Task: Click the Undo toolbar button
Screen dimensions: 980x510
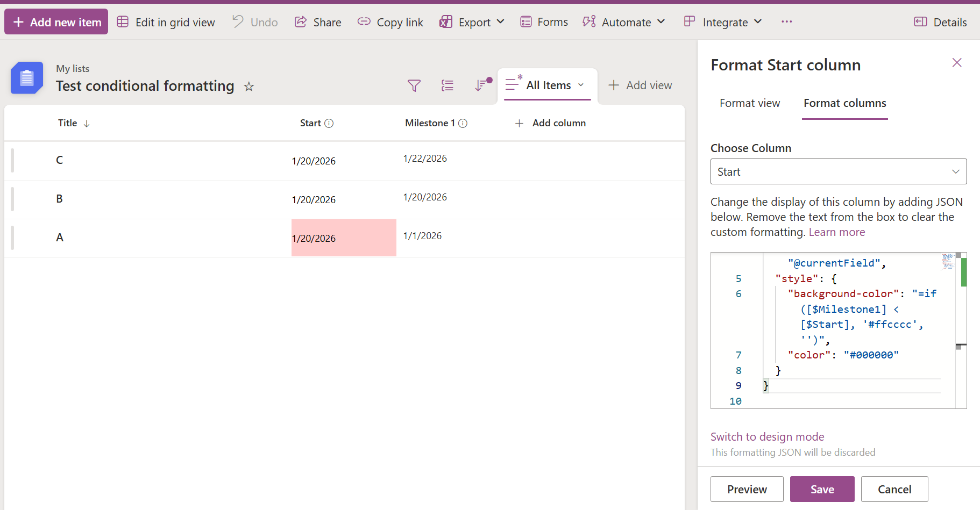Action: pos(255,22)
